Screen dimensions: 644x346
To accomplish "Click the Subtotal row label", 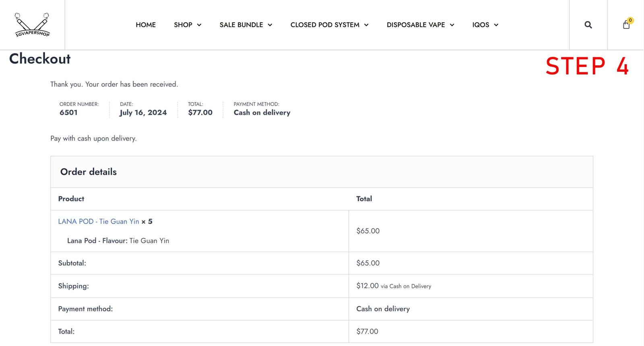I will point(72,263).
